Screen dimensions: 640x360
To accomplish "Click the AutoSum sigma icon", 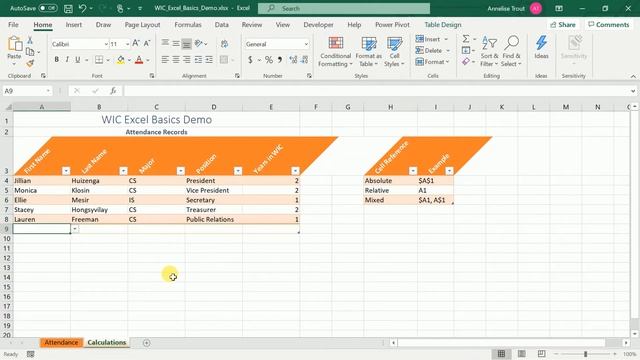I will (466, 39).
